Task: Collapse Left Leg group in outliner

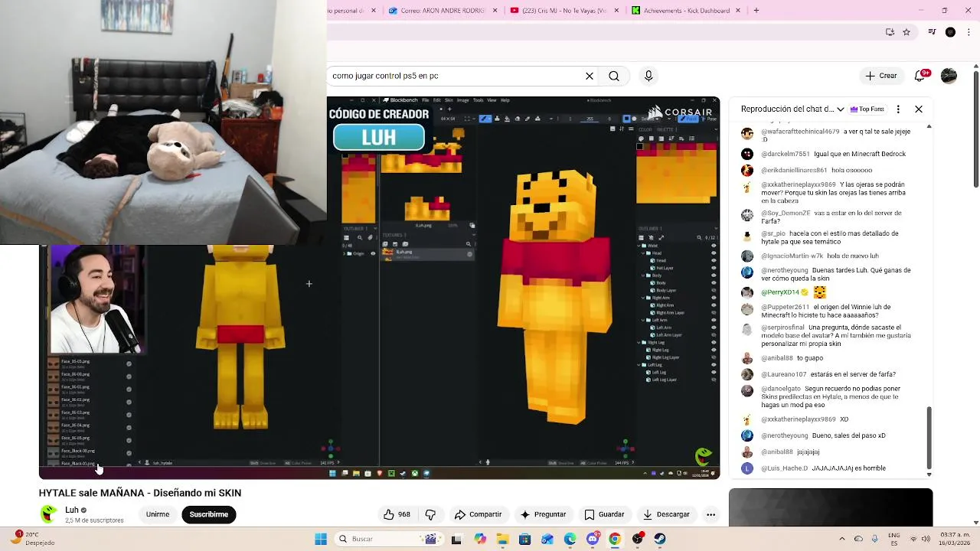Action: (639, 364)
